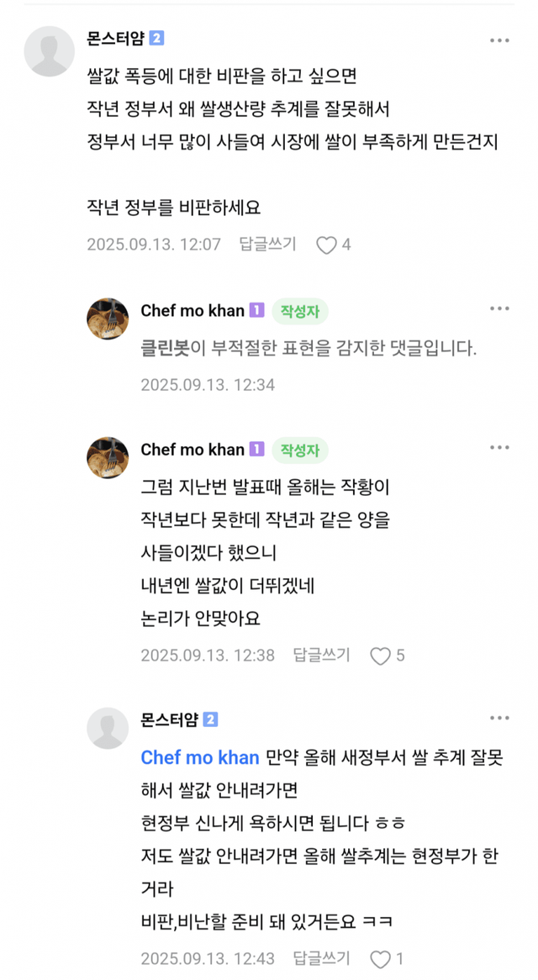Click Chef mo khan's avatar on 클린봇 comment
538x980 pixels.
tap(108, 319)
